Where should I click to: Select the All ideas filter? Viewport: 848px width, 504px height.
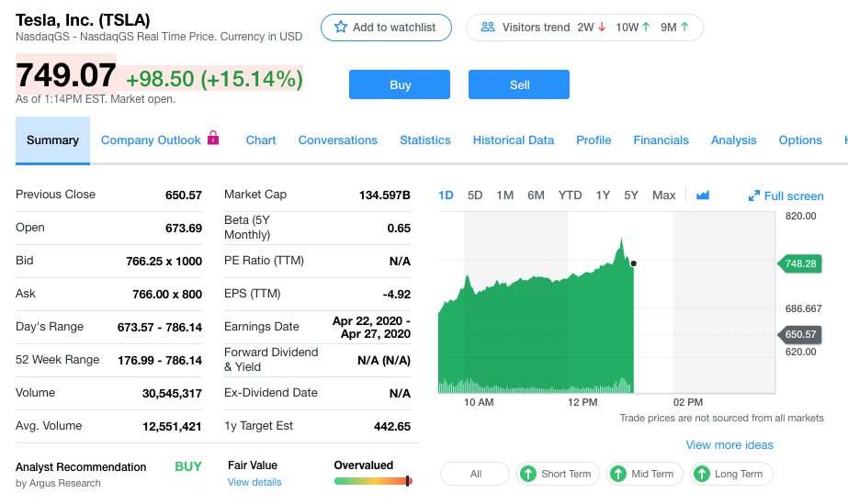coord(475,474)
